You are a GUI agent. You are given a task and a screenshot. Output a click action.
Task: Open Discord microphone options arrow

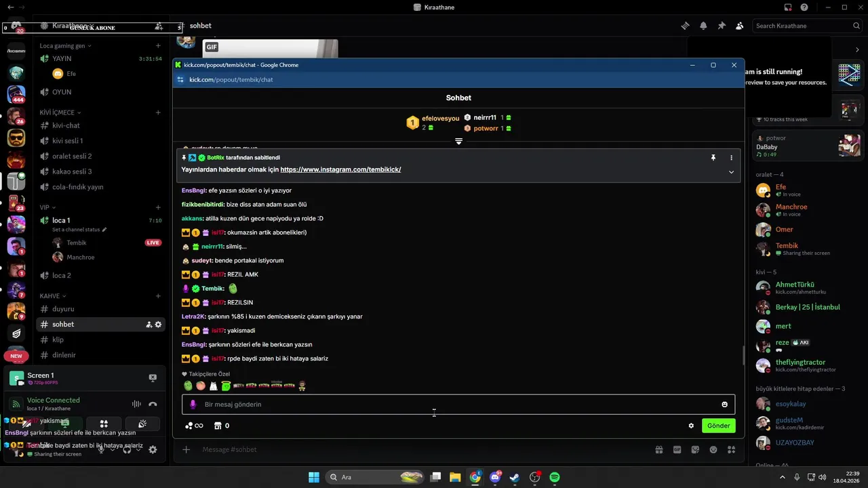113,449
